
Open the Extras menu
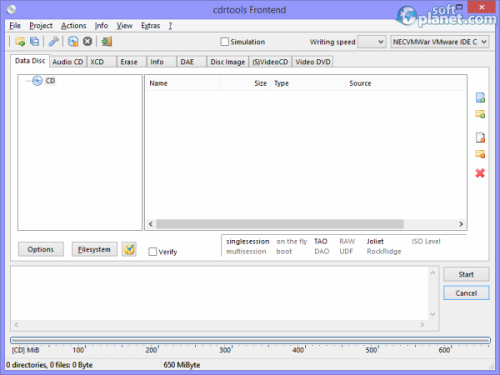tap(150, 26)
